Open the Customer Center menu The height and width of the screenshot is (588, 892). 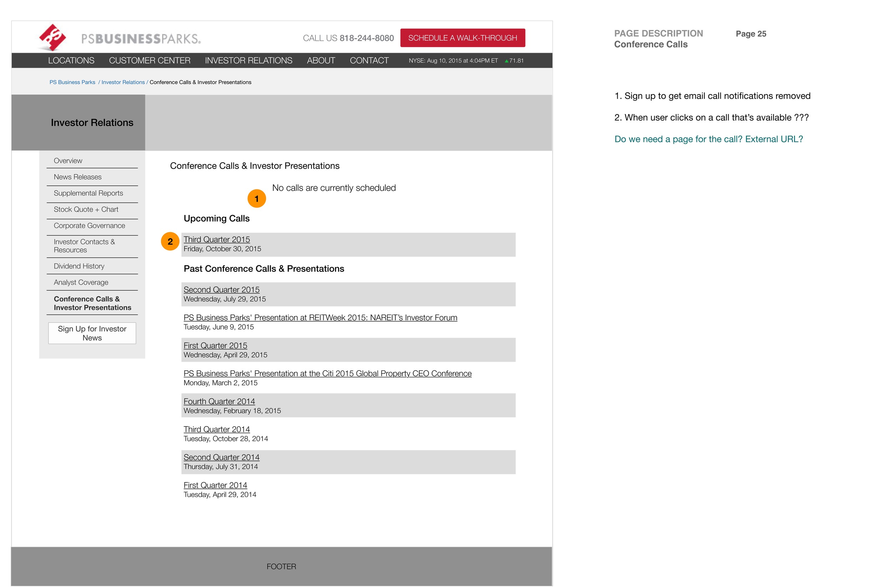point(149,60)
